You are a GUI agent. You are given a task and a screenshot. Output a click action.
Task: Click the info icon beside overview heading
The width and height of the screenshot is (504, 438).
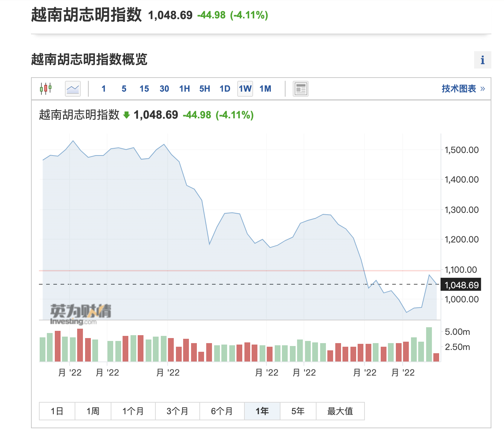pos(482,60)
